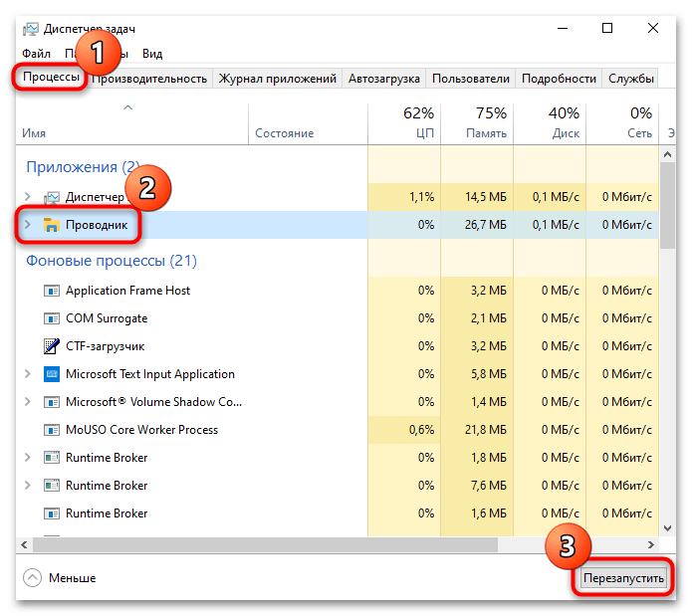Click the vertical scrollbar thumb
Viewport: 692px width, 616px height.
point(667,205)
